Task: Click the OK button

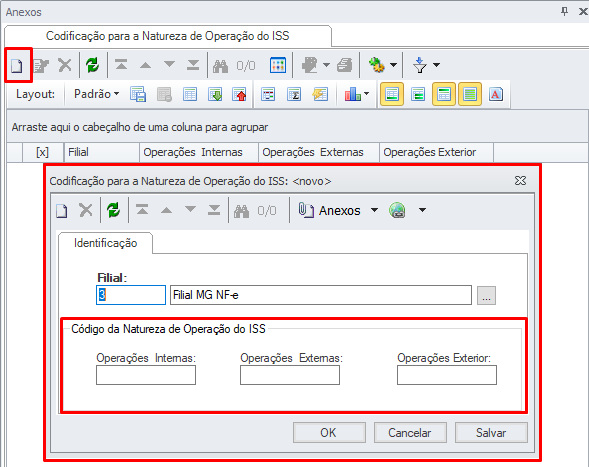Action: (329, 433)
